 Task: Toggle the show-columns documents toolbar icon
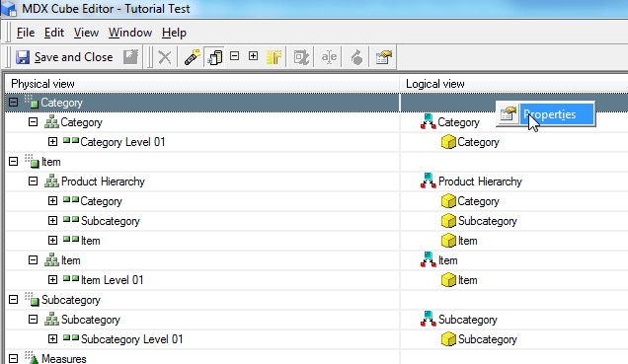[215, 57]
